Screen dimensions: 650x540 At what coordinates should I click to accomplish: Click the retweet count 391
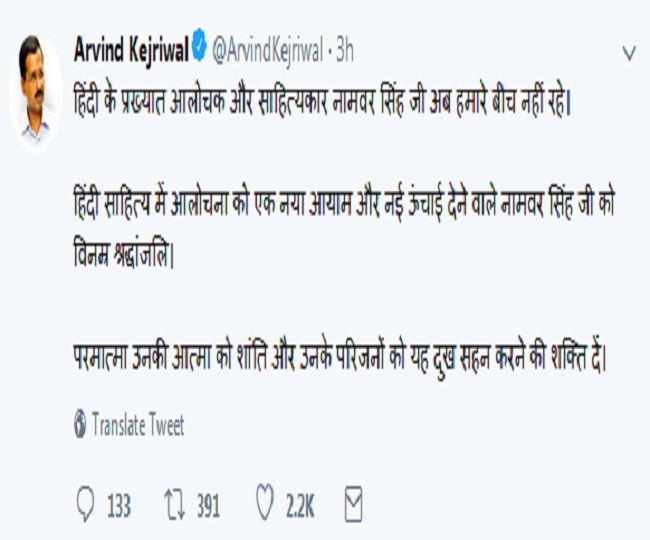[207, 506]
